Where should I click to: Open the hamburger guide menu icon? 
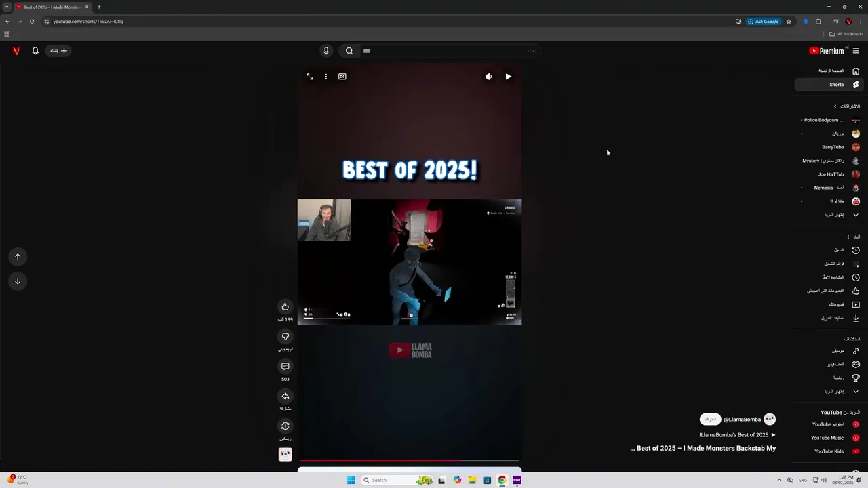click(x=856, y=51)
